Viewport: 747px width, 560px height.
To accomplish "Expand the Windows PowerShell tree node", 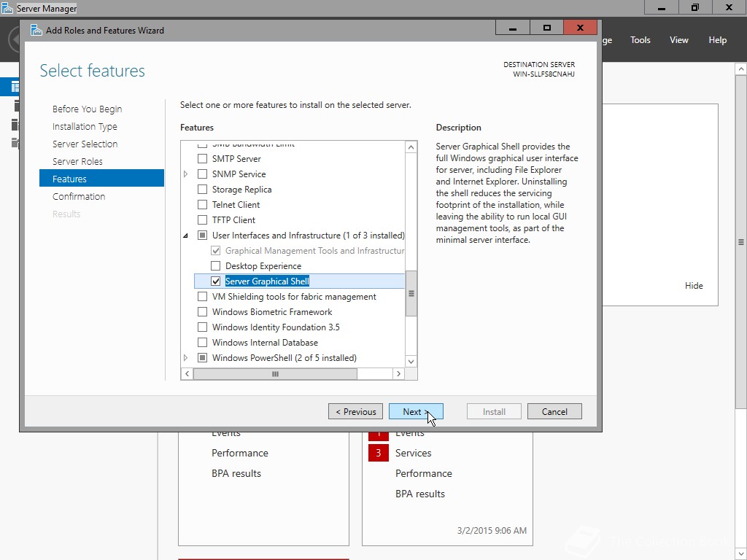I will tap(186, 357).
